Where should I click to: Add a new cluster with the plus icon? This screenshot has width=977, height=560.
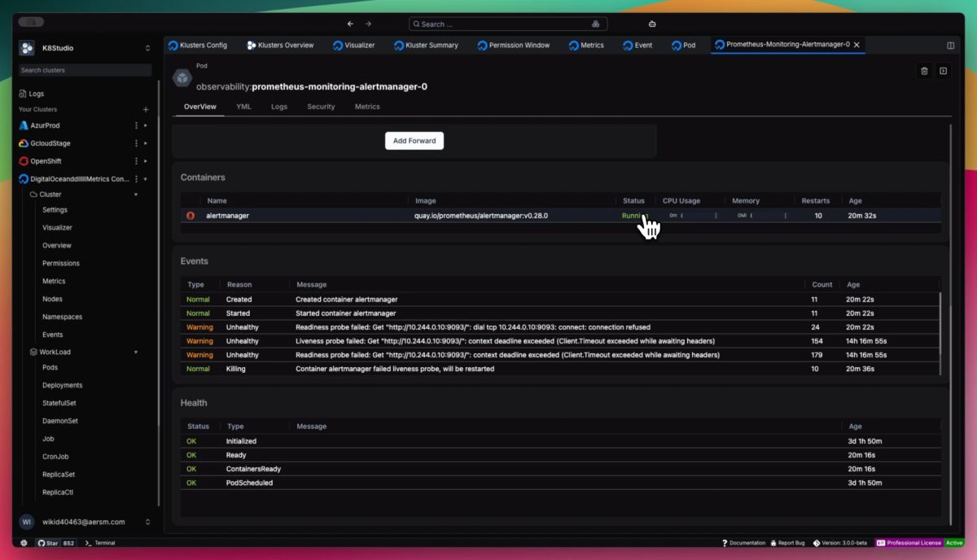click(x=146, y=109)
